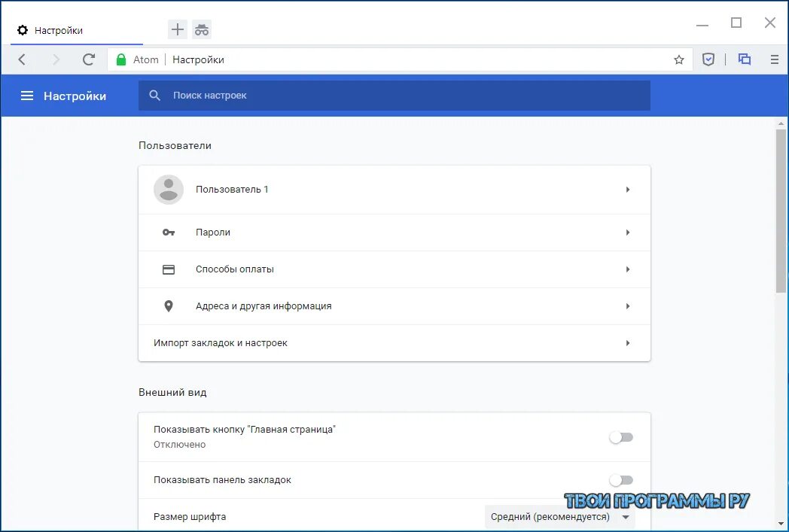Close the browser window
789x532 pixels.
pyautogui.click(x=770, y=23)
